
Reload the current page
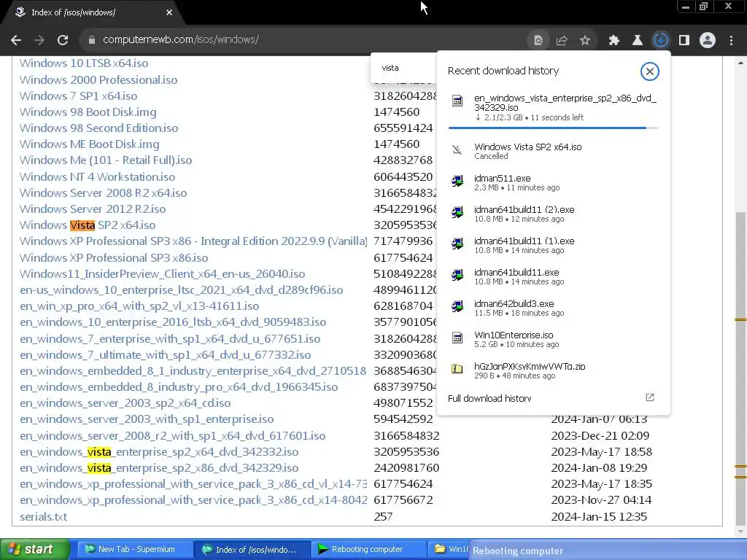[x=63, y=40]
